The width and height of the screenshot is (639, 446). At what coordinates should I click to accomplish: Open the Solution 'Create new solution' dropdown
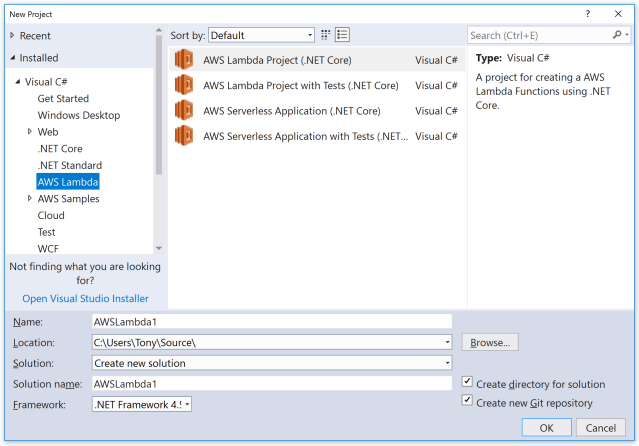(447, 363)
